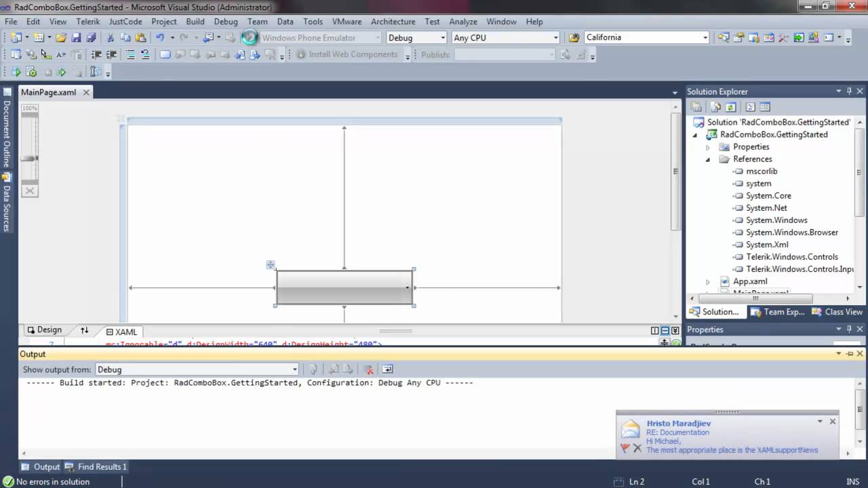
Task: Open the active documents list dropdown arrow
Action: 675,93
